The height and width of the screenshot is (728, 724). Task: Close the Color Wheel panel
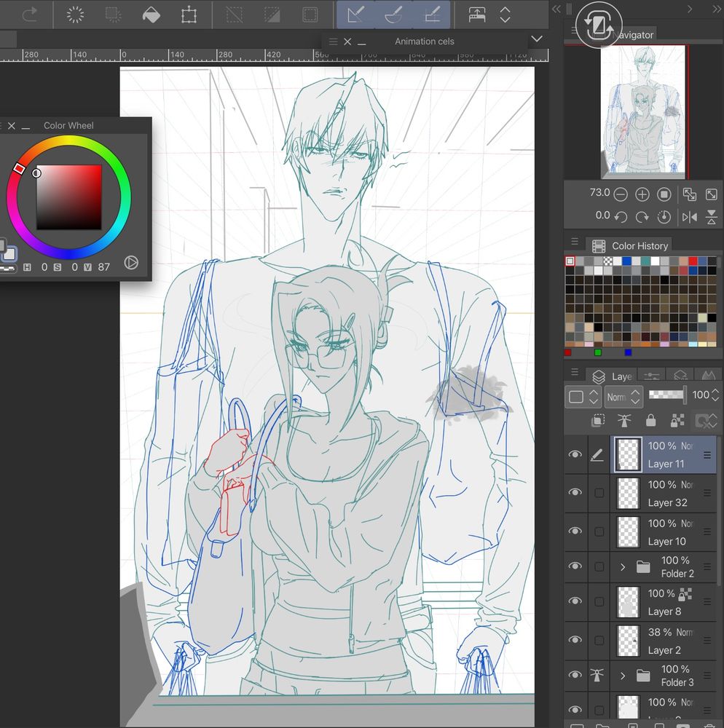tap(12, 126)
